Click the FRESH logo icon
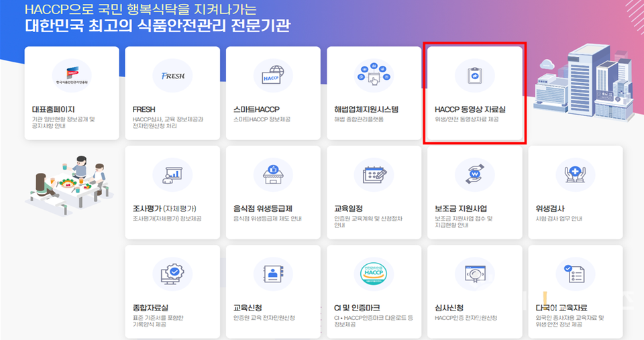Viewport: 644px width, 340px height. [172, 76]
